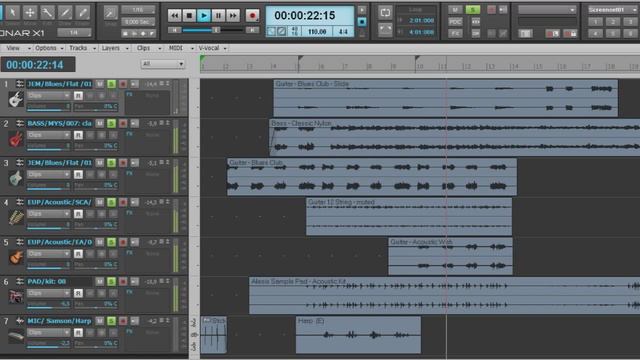Click the global FX bypass button
Screen dimensions: 640x360
click(x=455, y=33)
